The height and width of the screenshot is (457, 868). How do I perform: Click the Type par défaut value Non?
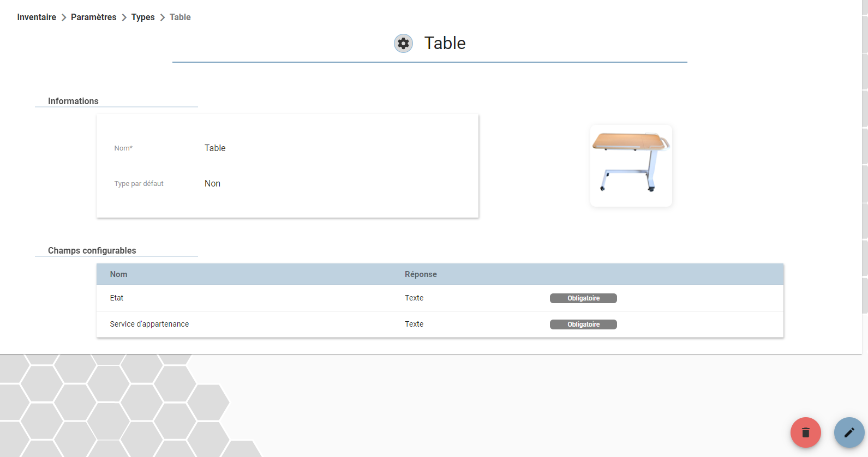(212, 183)
